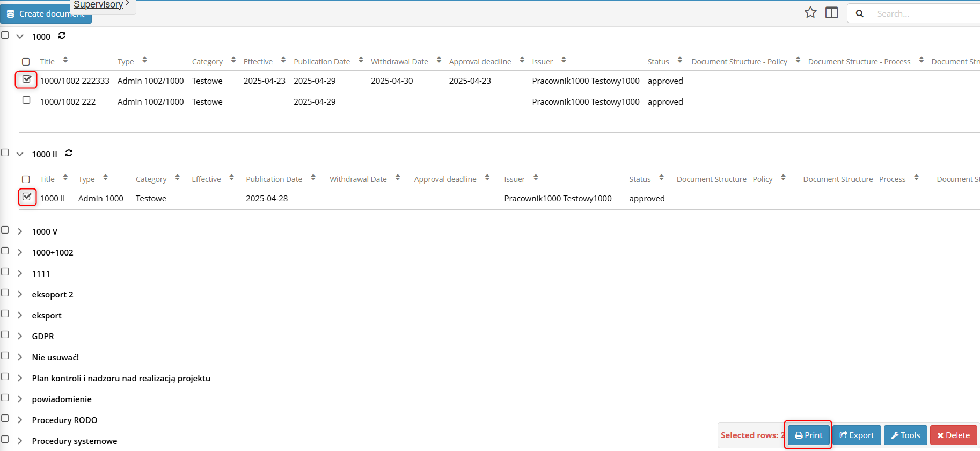Toggle the split column layout icon

(x=832, y=12)
